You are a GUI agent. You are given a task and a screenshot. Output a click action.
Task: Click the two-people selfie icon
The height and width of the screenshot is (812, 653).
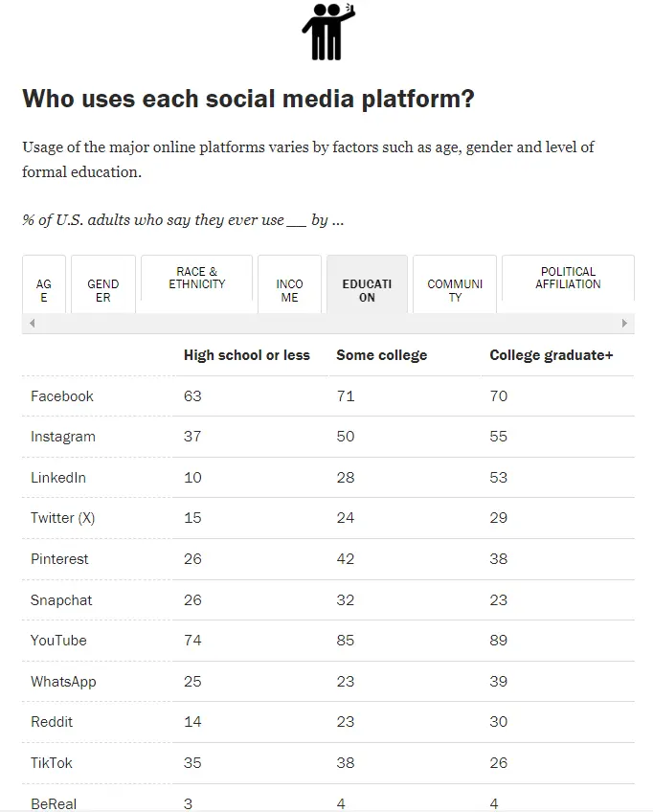(x=327, y=32)
